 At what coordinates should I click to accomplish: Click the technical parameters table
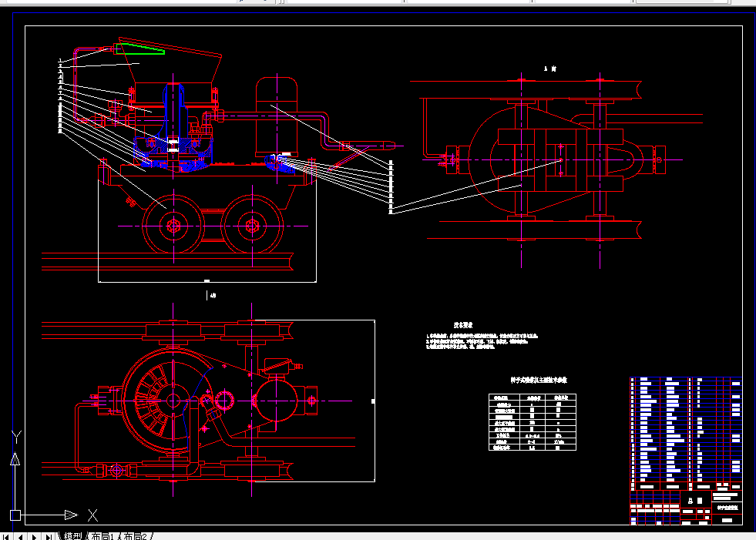(533, 422)
